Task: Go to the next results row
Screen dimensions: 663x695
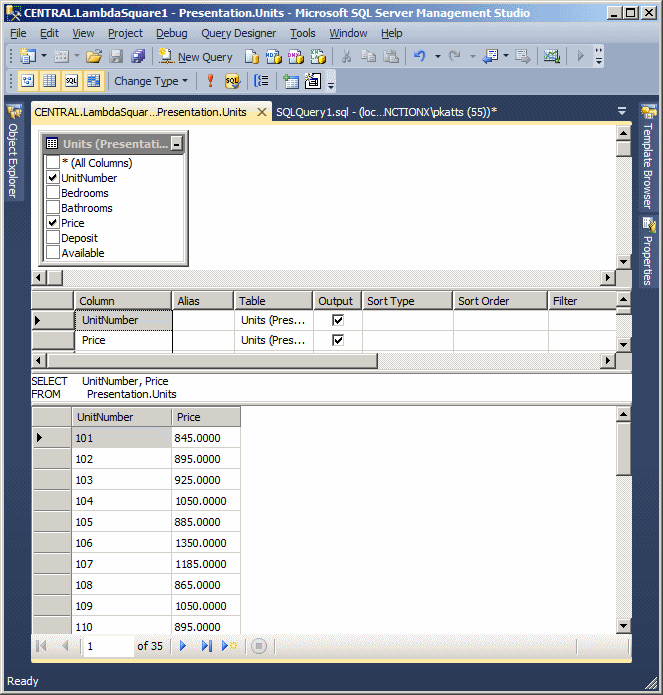Action: 183,646
